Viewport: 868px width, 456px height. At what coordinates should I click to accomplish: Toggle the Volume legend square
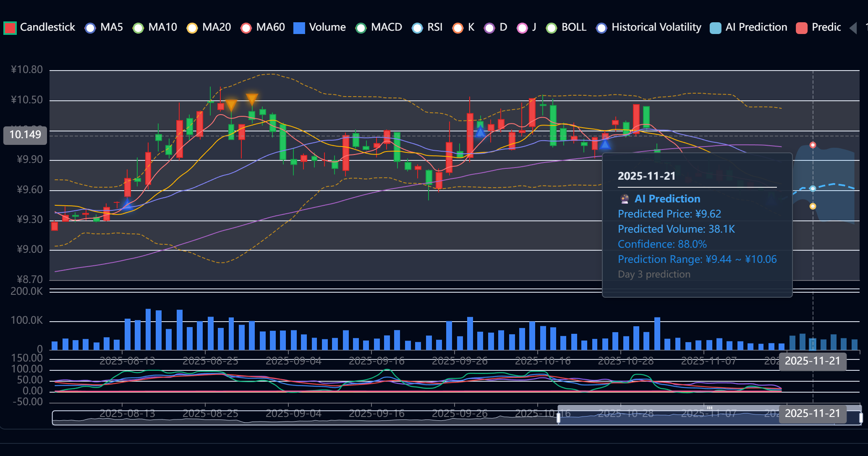[x=299, y=28]
